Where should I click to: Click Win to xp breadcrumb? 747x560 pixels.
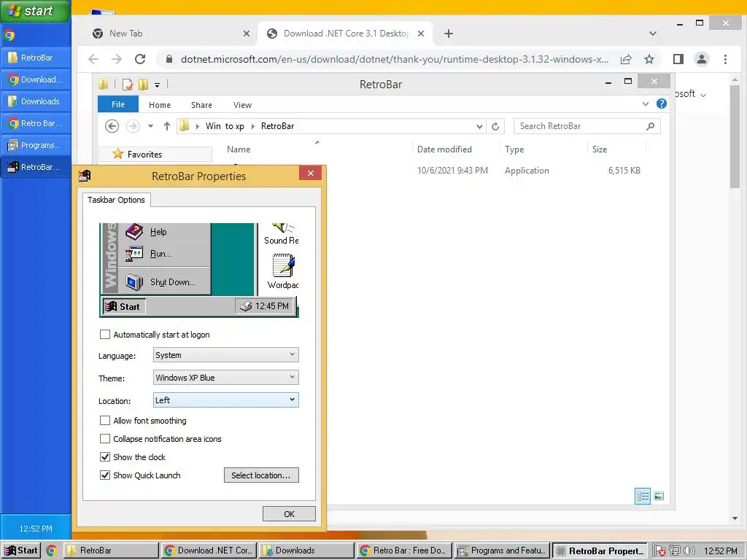point(225,126)
